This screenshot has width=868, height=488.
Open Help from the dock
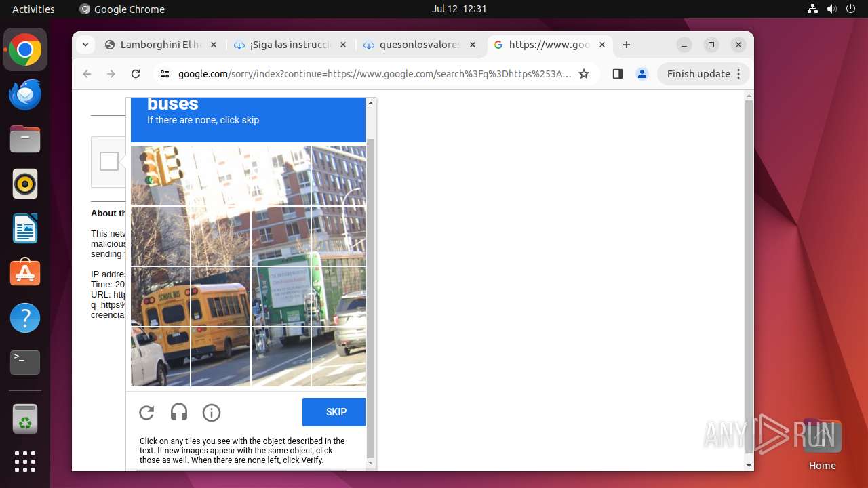25,318
